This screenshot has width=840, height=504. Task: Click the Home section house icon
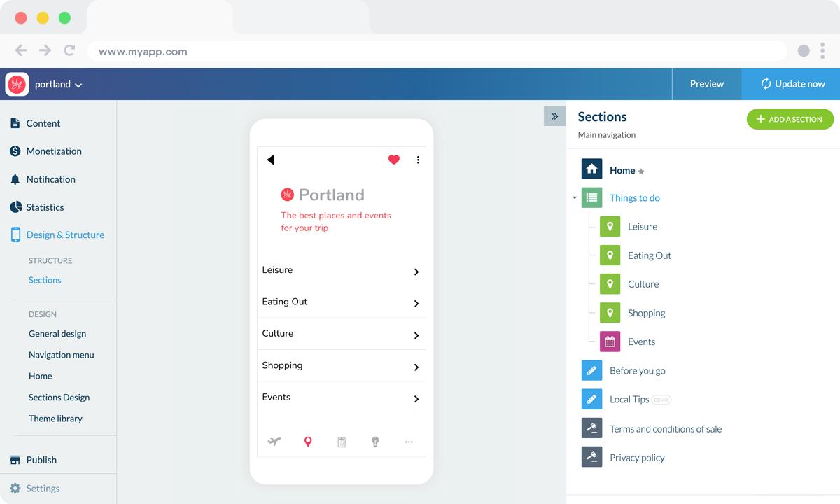[x=591, y=169]
